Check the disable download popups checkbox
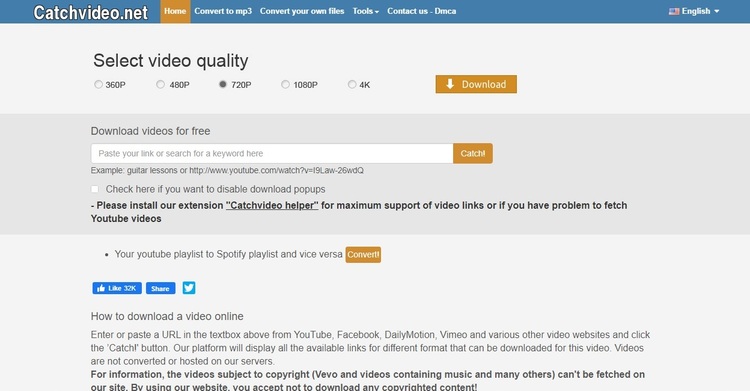The height and width of the screenshot is (391, 750). coord(95,189)
